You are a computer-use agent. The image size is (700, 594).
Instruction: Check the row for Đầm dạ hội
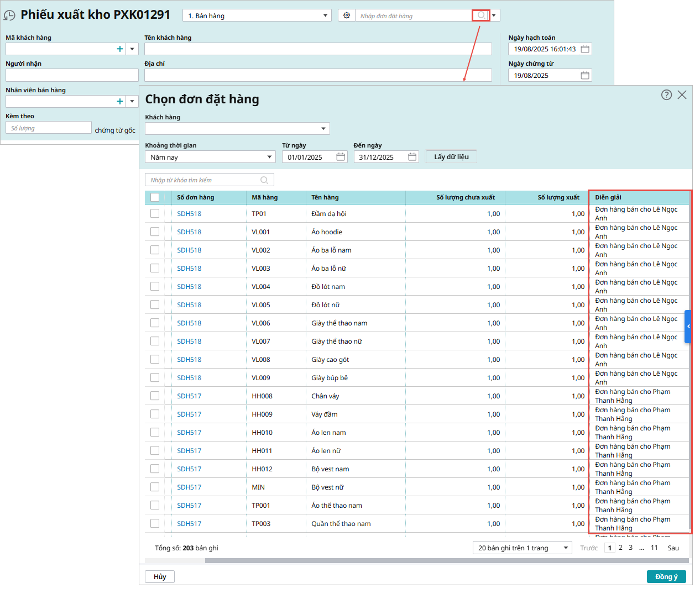coord(155,214)
